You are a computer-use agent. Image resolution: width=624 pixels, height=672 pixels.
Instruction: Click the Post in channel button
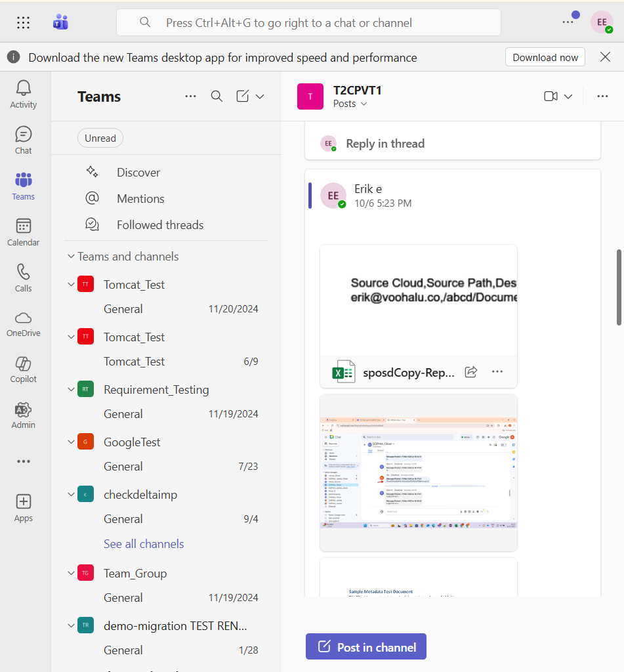[x=365, y=646]
